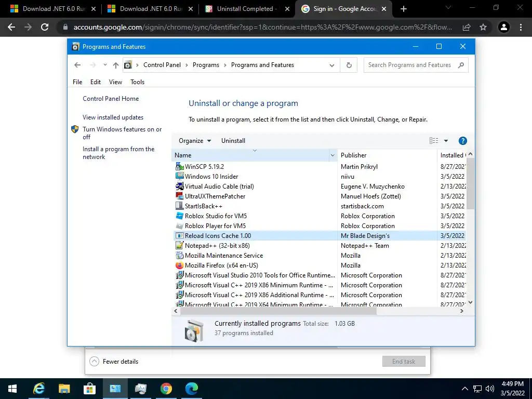Screen dimensions: 532x399
Task: Bookmark this page with the star icon
Action: 483,27
